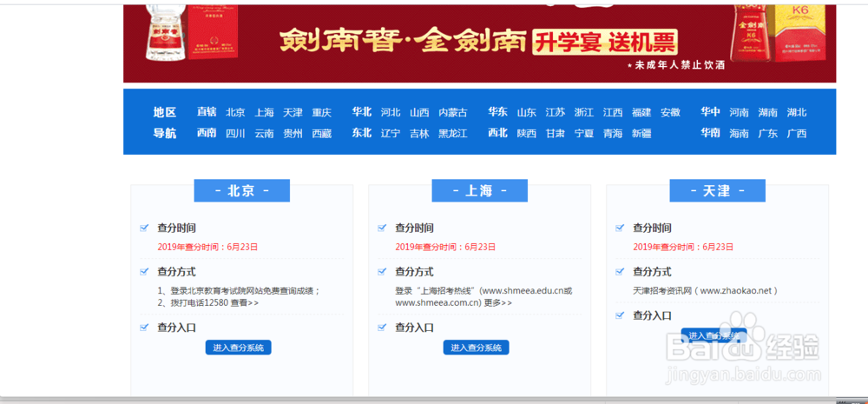Click checkmark icon beside 上海 查分时间
The image size is (868, 404).
382,228
